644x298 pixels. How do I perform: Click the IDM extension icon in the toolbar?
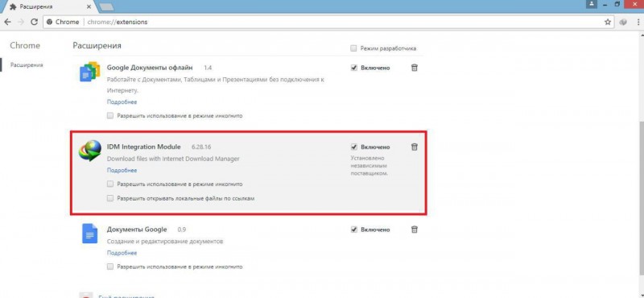coord(623,23)
